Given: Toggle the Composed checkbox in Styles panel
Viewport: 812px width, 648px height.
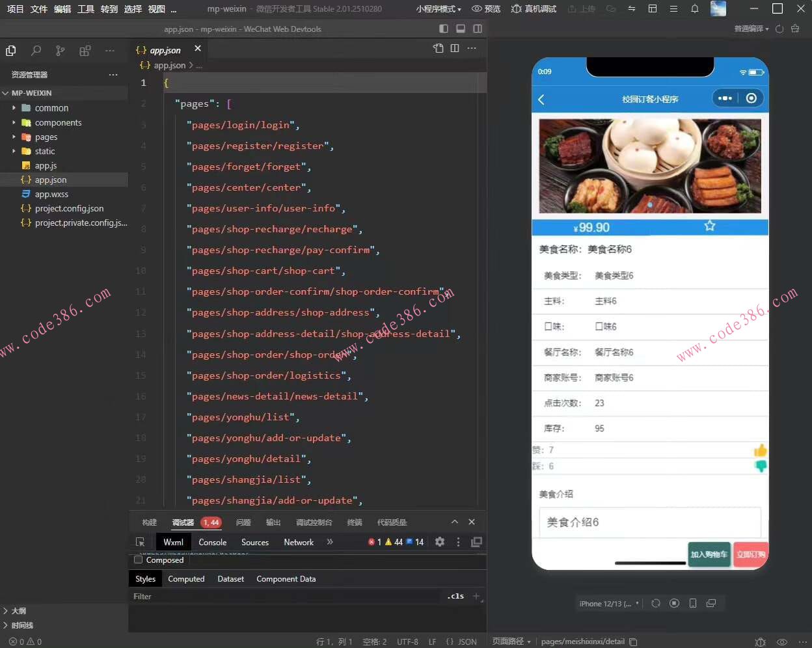Looking at the screenshot, I should click(137, 560).
